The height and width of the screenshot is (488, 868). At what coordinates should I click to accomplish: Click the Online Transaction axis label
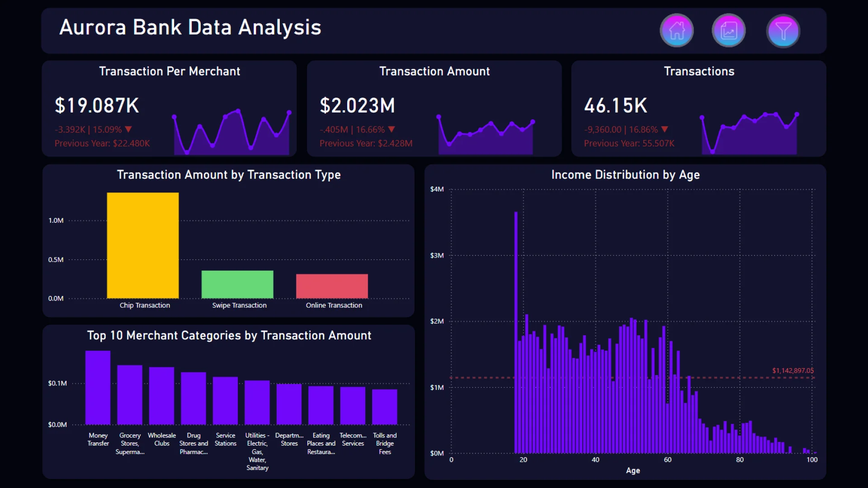[334, 305]
